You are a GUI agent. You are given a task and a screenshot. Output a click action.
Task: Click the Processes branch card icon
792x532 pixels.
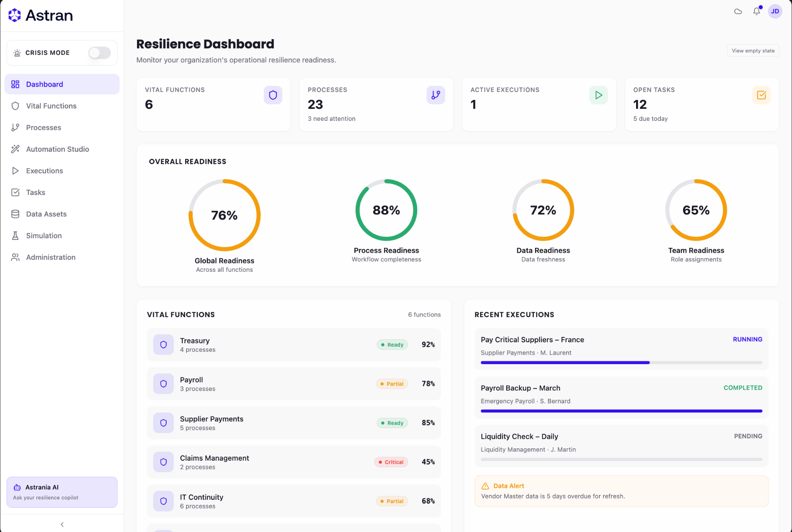(436, 95)
